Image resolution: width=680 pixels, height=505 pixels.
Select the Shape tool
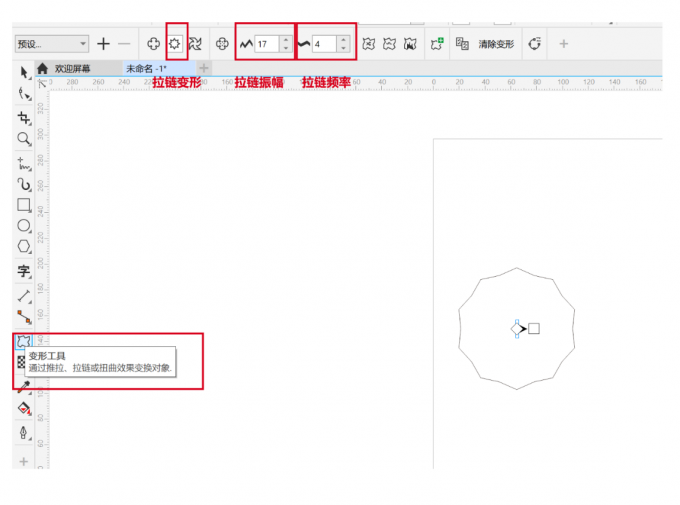click(x=24, y=94)
